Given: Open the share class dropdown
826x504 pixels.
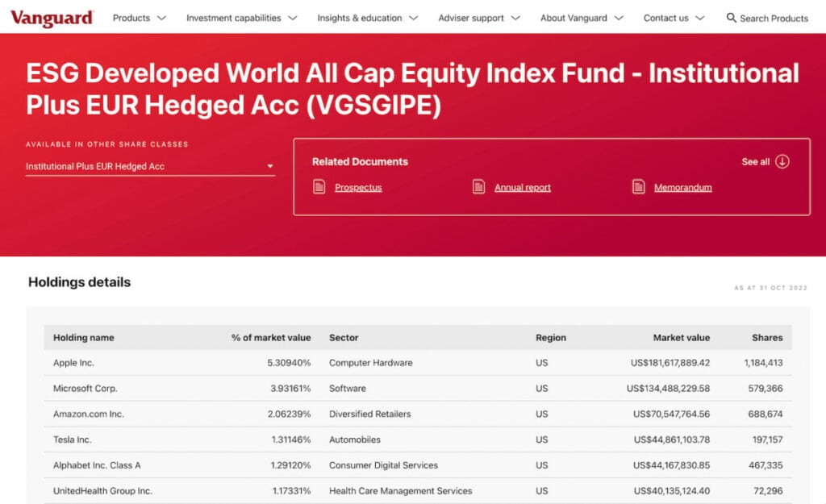Looking at the screenshot, I should 150,166.
